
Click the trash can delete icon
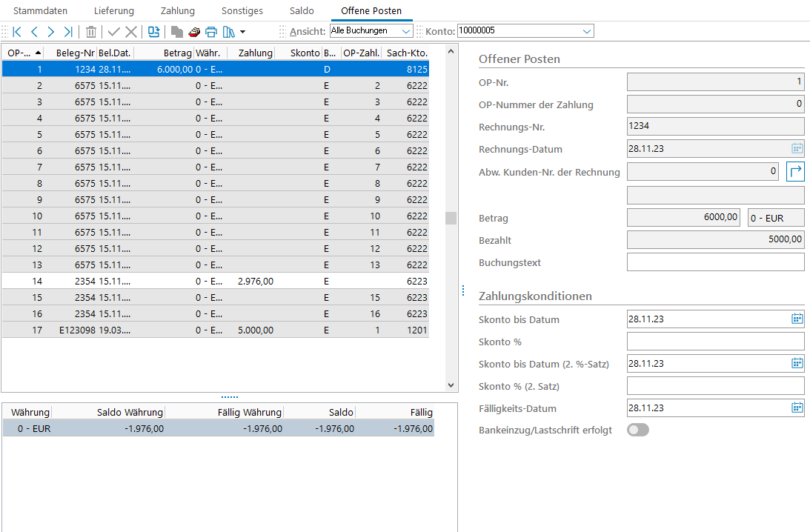point(91,31)
